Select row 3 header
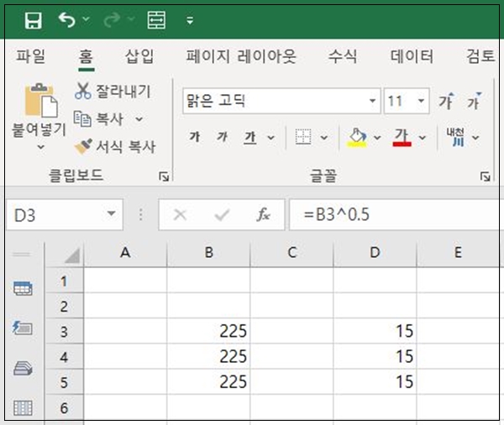Viewport: 504px width, 425px height. click(x=64, y=331)
